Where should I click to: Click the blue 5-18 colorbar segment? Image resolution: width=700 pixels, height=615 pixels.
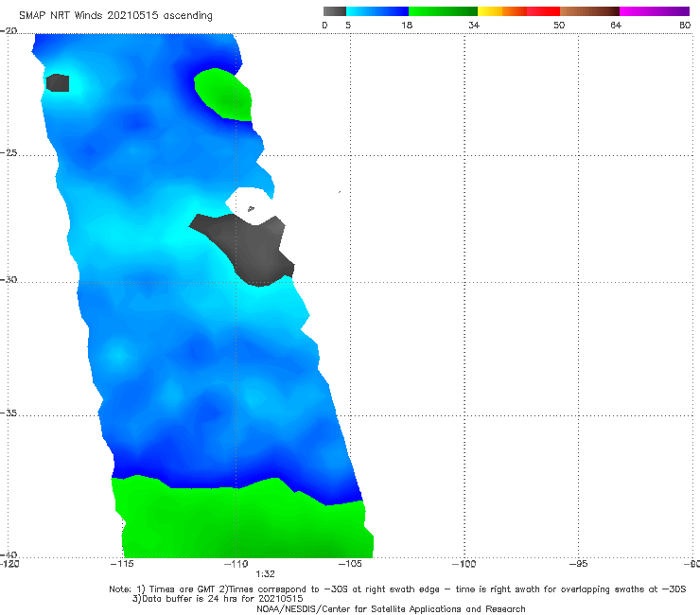tap(377, 11)
